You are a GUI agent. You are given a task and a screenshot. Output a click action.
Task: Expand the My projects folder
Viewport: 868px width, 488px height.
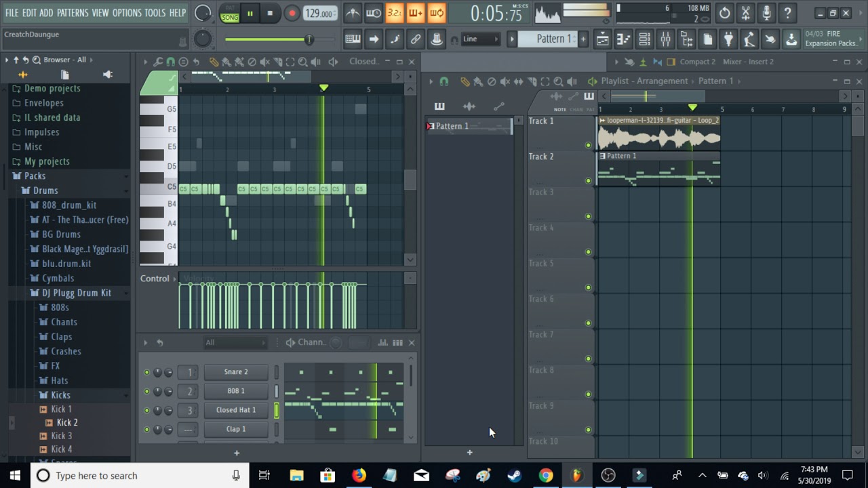pyautogui.click(x=47, y=161)
